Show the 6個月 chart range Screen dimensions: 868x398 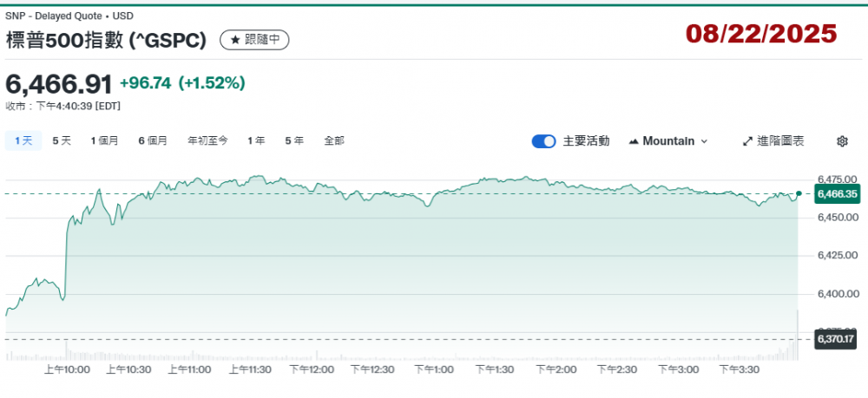coord(153,140)
